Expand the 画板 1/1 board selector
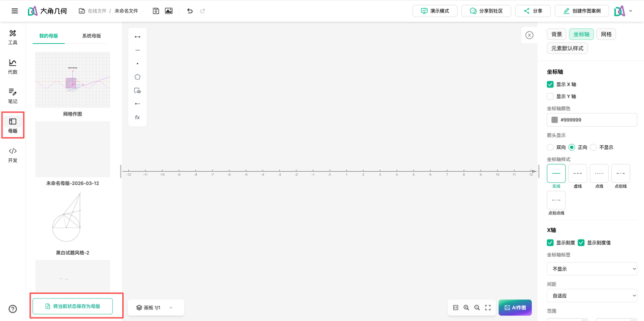 click(x=155, y=307)
